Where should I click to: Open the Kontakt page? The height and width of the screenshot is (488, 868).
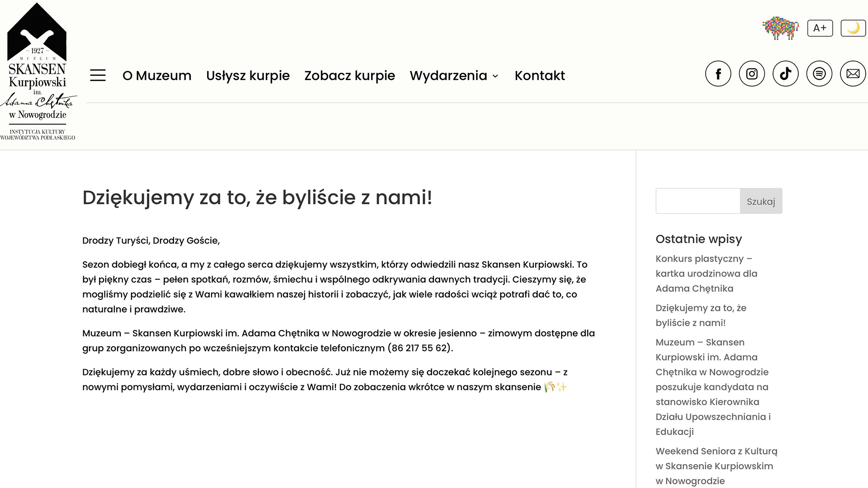tap(539, 75)
